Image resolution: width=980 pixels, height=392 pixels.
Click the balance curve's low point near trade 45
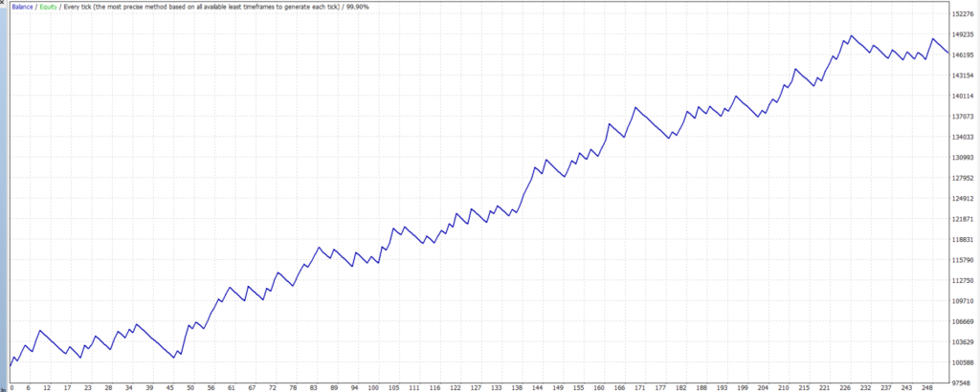tap(173, 358)
